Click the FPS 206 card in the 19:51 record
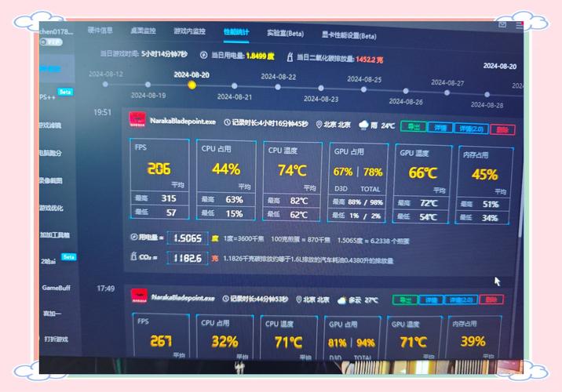Screen dimensions: 562x392 159,179
